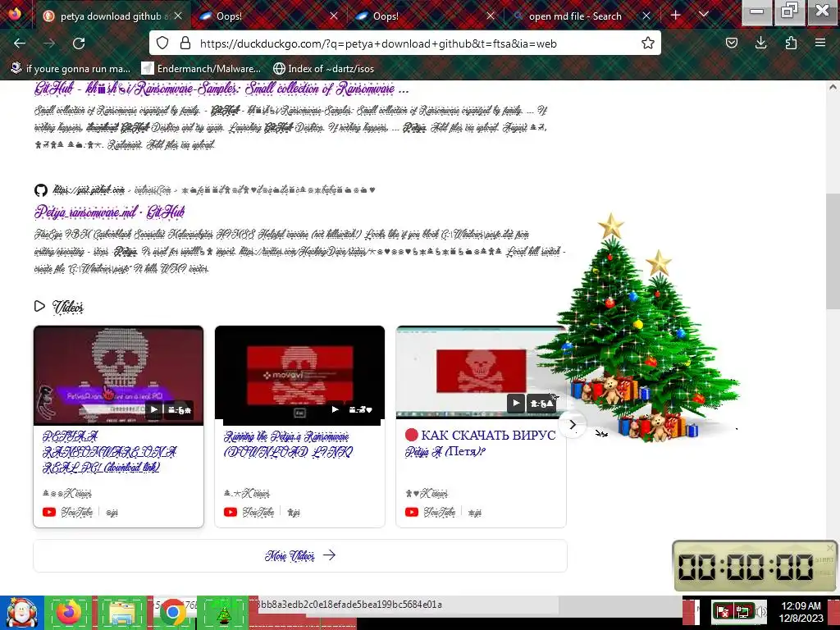Play the Running the Petya.a Ransomware video

(x=335, y=410)
